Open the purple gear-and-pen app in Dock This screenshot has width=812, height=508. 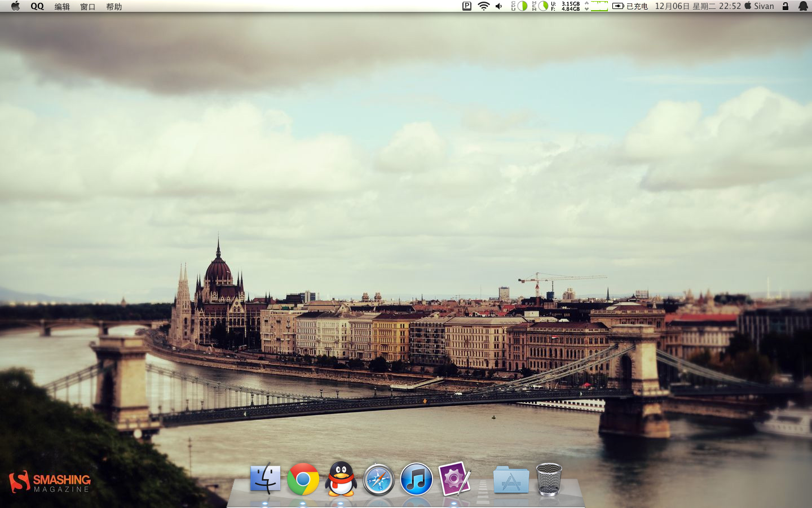[454, 479]
